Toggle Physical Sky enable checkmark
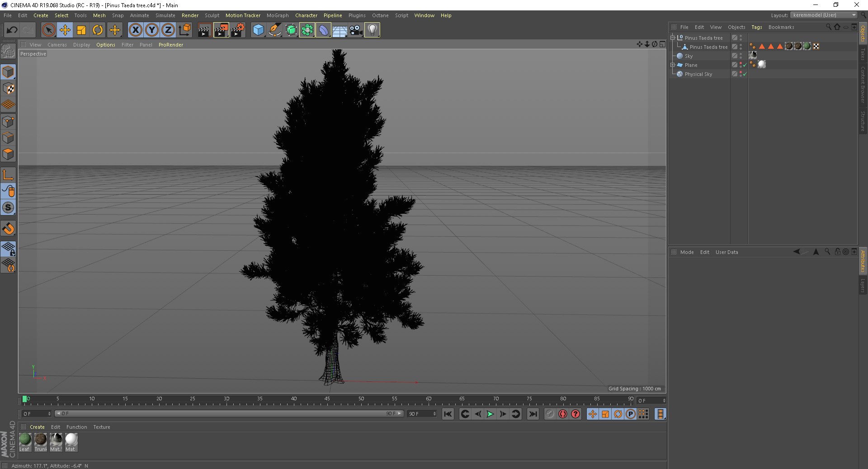 coord(745,74)
